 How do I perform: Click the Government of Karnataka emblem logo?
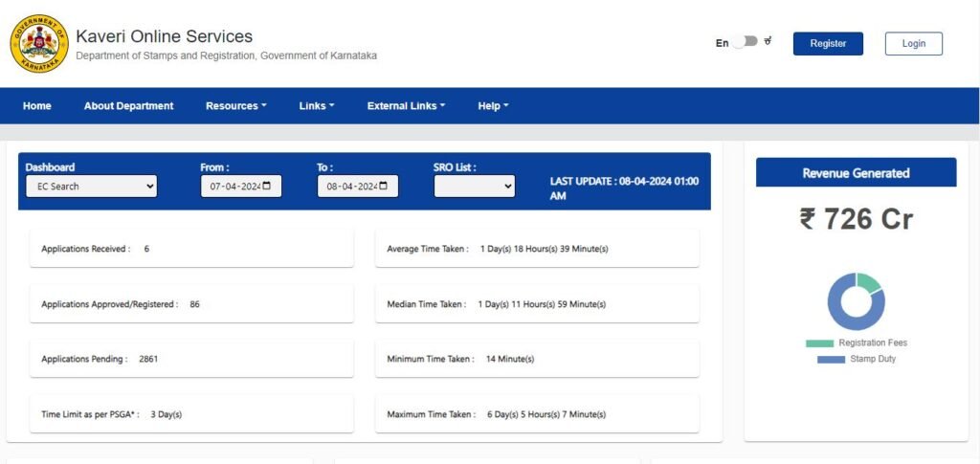pyautogui.click(x=38, y=44)
